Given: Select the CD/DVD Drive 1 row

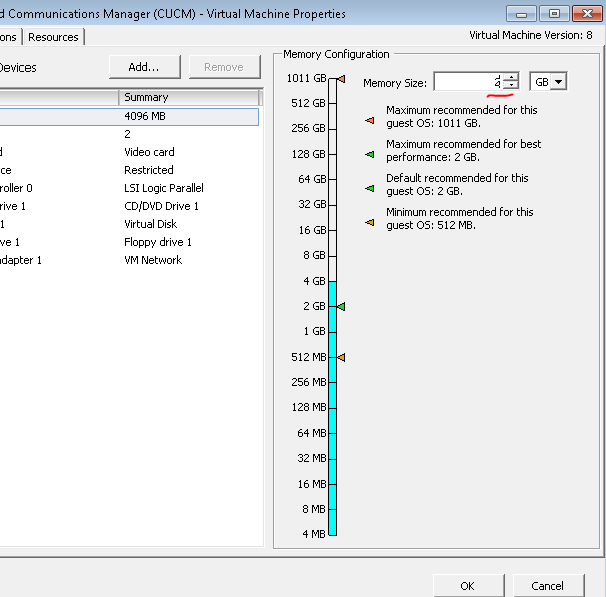Looking at the screenshot, I should click(129, 206).
